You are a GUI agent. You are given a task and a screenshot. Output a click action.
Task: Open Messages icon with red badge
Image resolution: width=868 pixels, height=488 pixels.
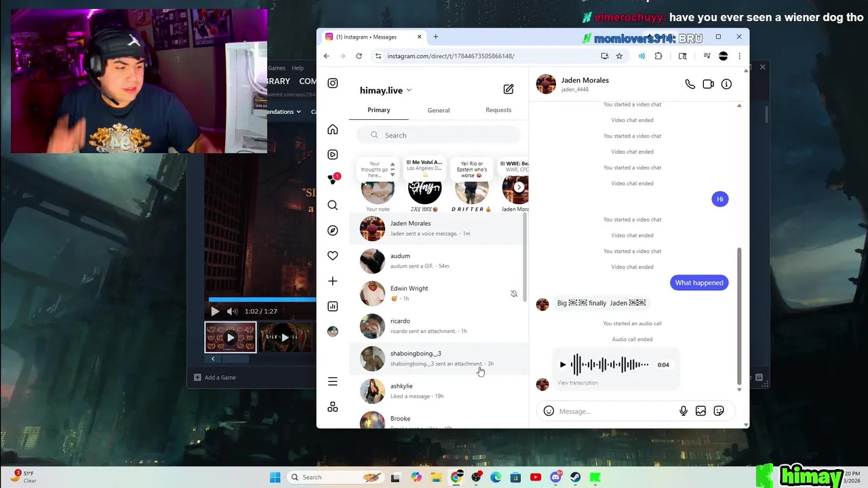(332, 180)
